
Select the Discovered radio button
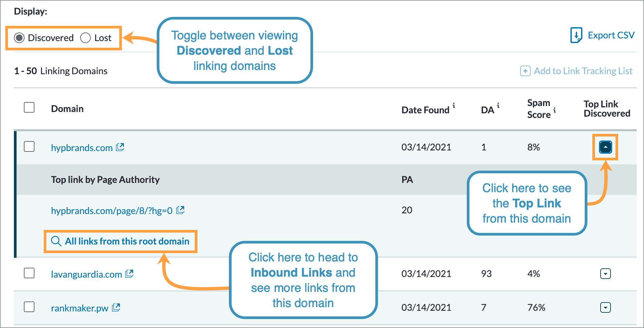20,38
